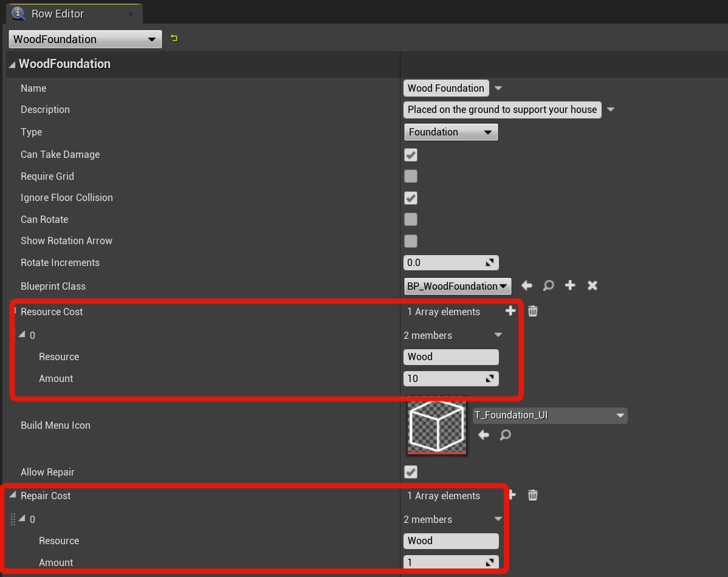Uncheck the Can Take Damage checkbox
The height and width of the screenshot is (577, 728).
(411, 155)
